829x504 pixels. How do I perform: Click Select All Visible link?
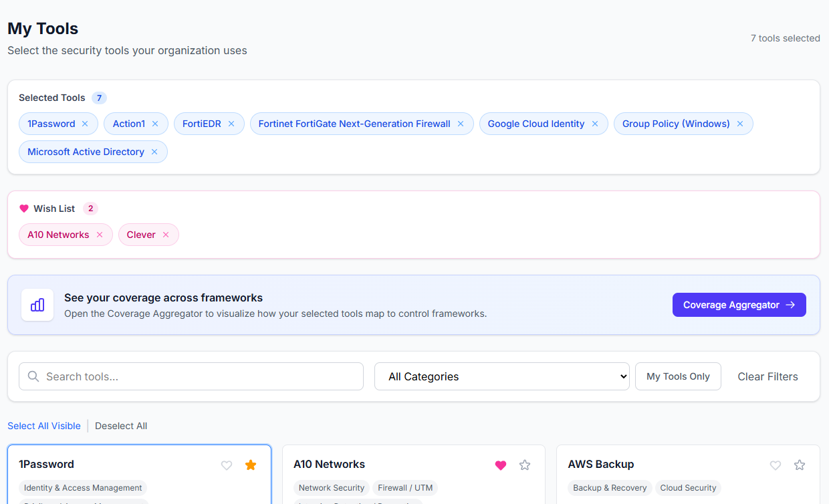click(44, 426)
